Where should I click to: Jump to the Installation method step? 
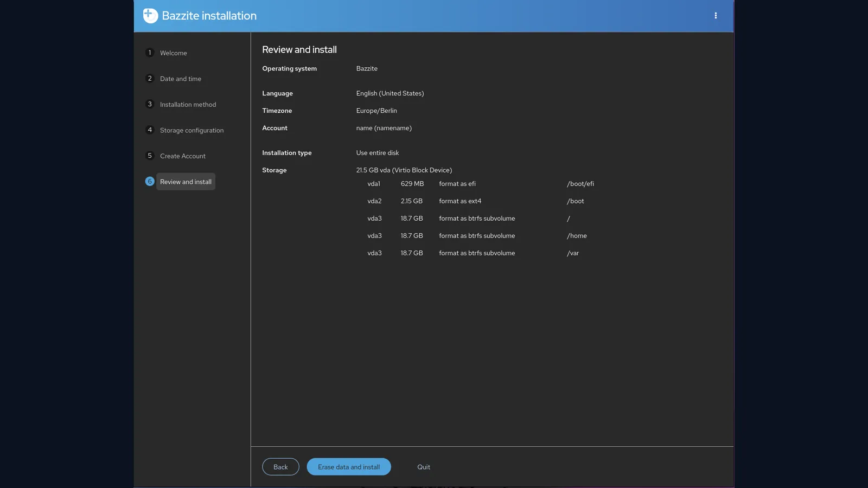[x=188, y=105]
